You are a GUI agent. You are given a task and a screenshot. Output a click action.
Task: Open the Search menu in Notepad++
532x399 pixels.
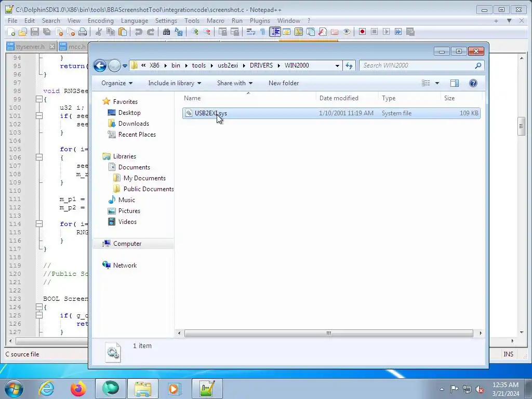tap(51, 21)
